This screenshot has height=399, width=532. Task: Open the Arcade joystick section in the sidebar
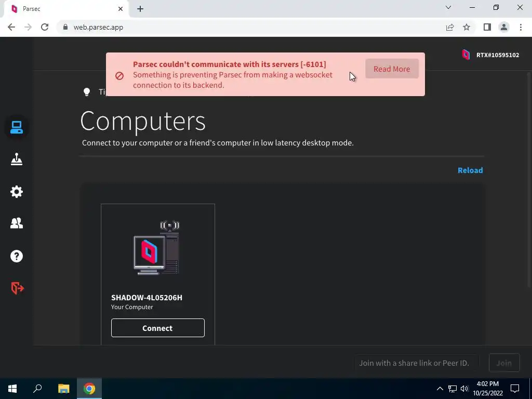(16, 159)
